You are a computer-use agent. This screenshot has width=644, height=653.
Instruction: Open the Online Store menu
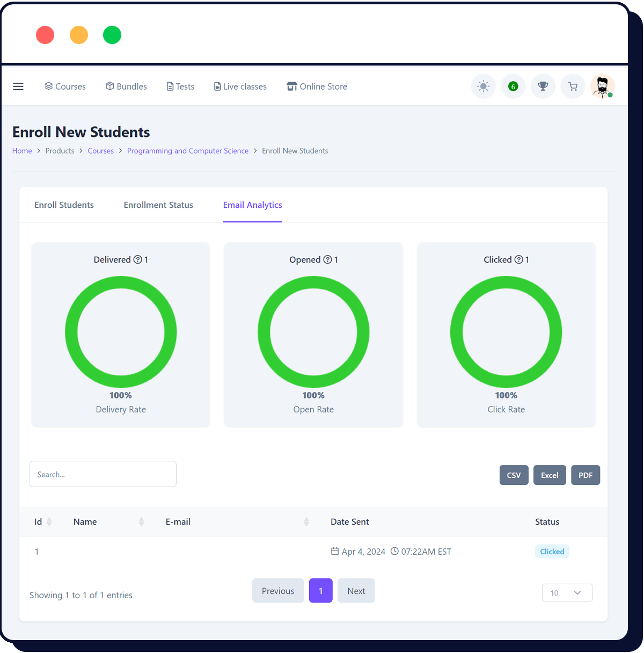click(317, 86)
